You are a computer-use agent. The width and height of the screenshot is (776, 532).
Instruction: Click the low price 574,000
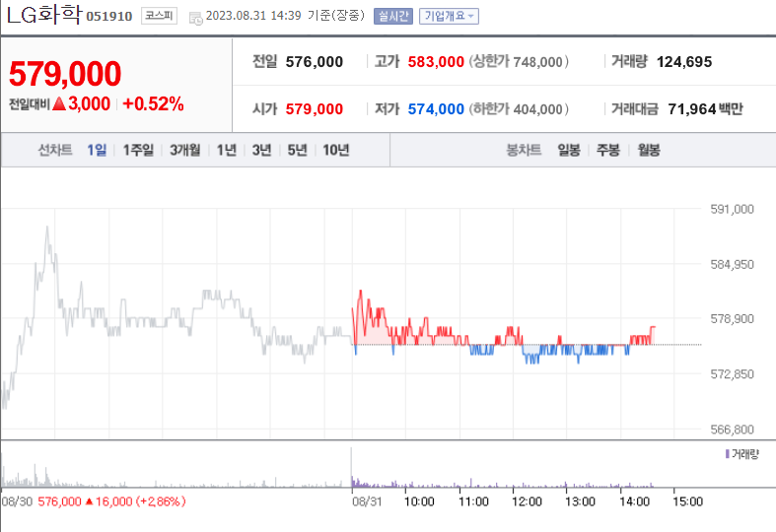pos(436,108)
